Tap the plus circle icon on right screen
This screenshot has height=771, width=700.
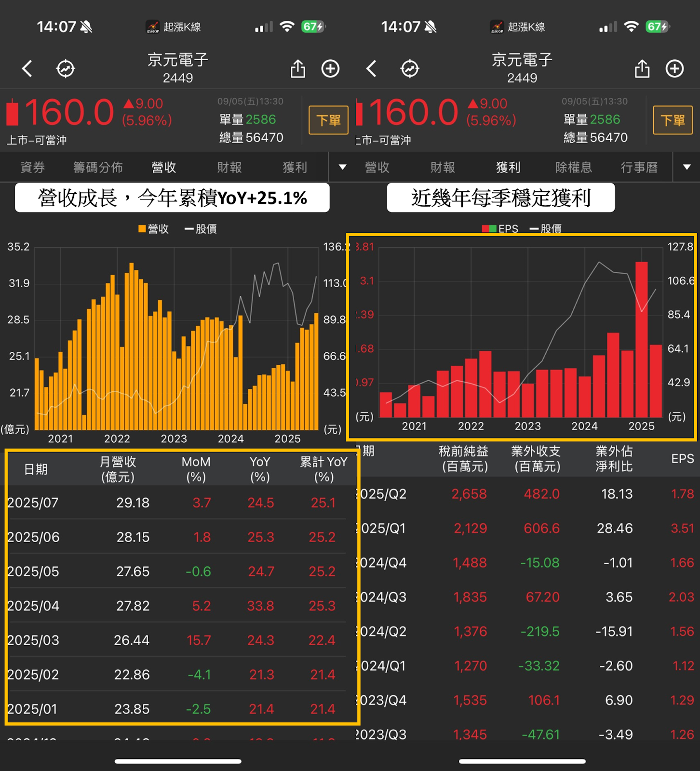[674, 69]
